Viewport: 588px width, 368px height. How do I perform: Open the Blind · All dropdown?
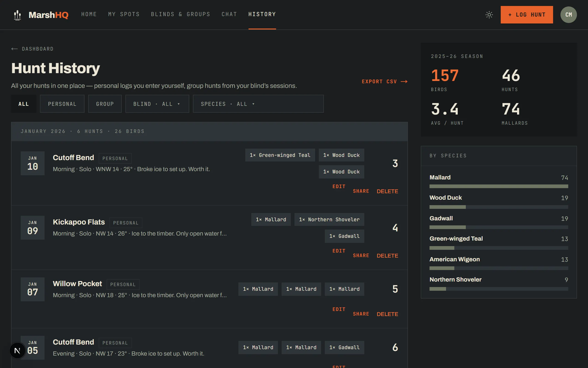click(x=157, y=104)
